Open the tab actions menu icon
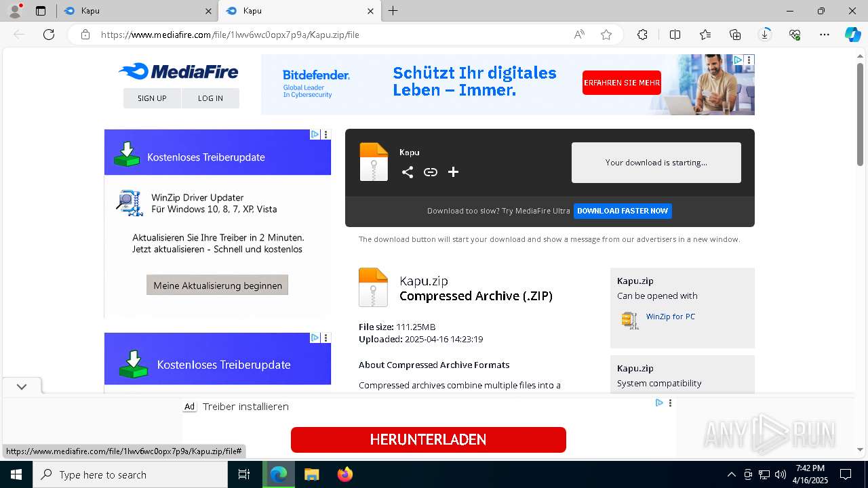868x488 pixels. [41, 11]
